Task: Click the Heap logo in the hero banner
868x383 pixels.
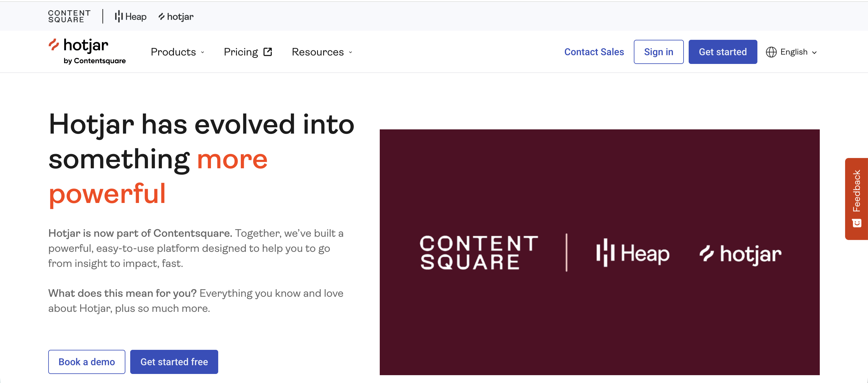Action: [633, 253]
